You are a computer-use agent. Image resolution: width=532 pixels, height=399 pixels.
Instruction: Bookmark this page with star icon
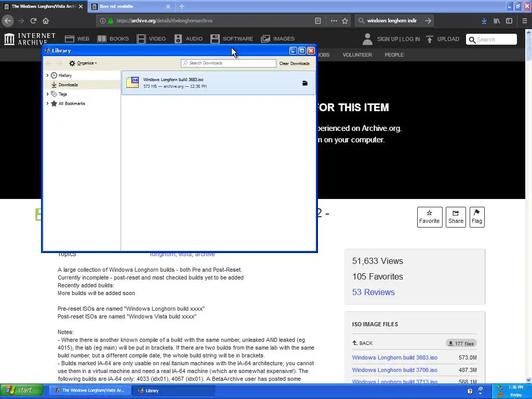[x=345, y=21]
